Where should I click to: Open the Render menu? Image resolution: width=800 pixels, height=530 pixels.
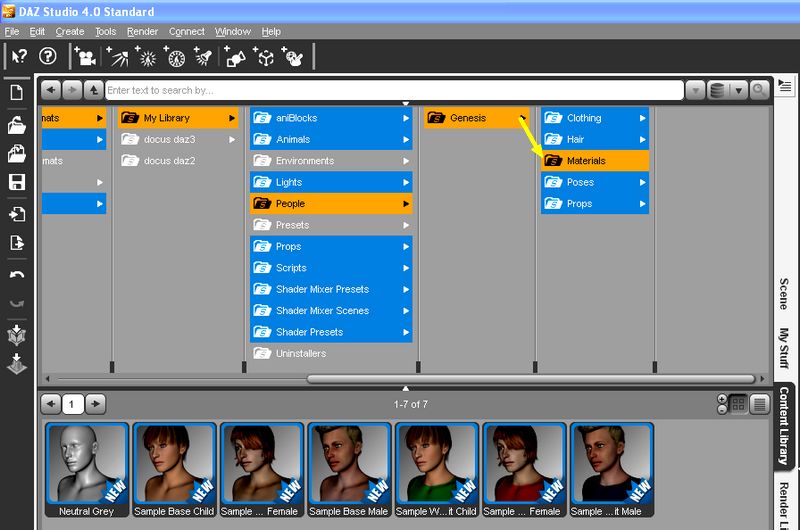[x=142, y=32]
